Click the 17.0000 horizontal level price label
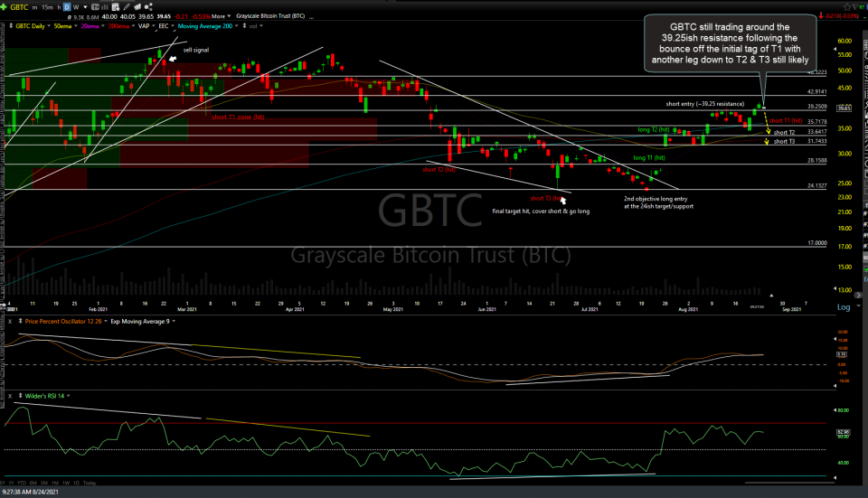868x498 pixels. click(x=817, y=243)
